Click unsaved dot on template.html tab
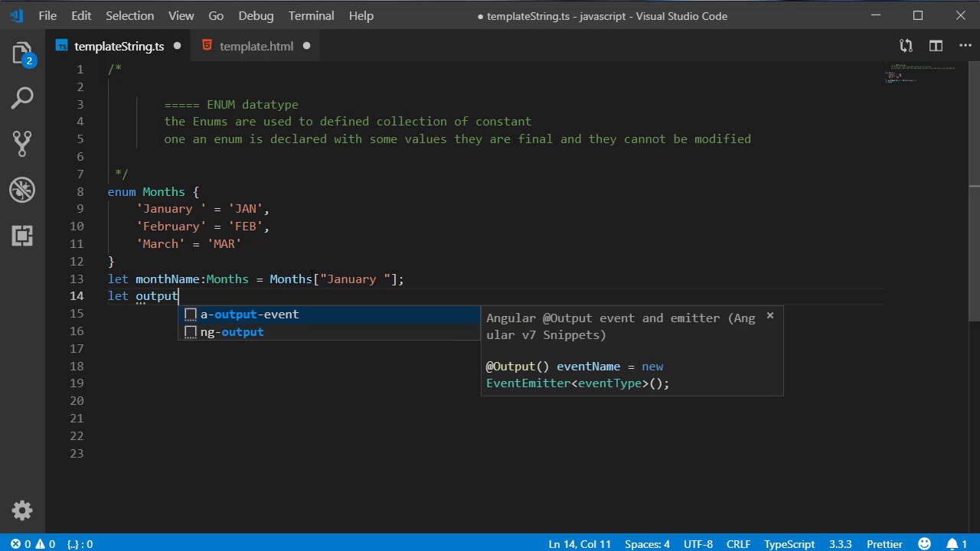 click(x=306, y=46)
